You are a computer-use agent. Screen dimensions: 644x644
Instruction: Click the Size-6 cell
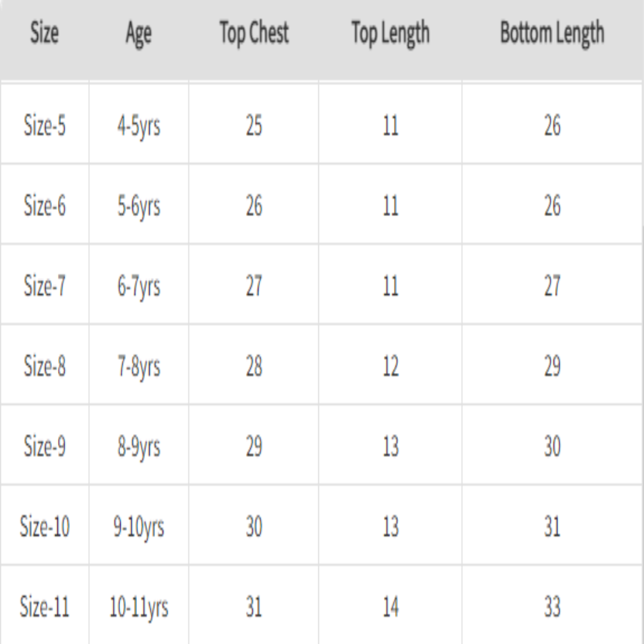coord(45,207)
